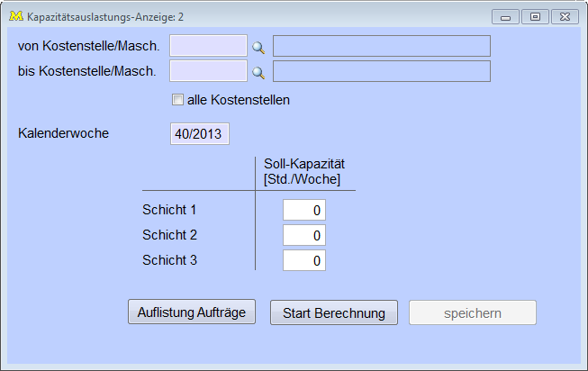This screenshot has height=371, width=588.
Task: Focus the von Kostenstelle/Masch. code field
Action: [208, 46]
